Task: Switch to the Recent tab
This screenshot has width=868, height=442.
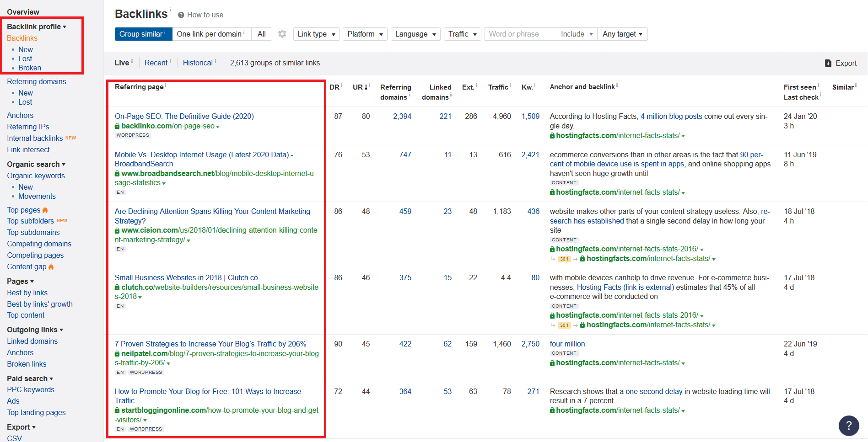Action: point(156,63)
